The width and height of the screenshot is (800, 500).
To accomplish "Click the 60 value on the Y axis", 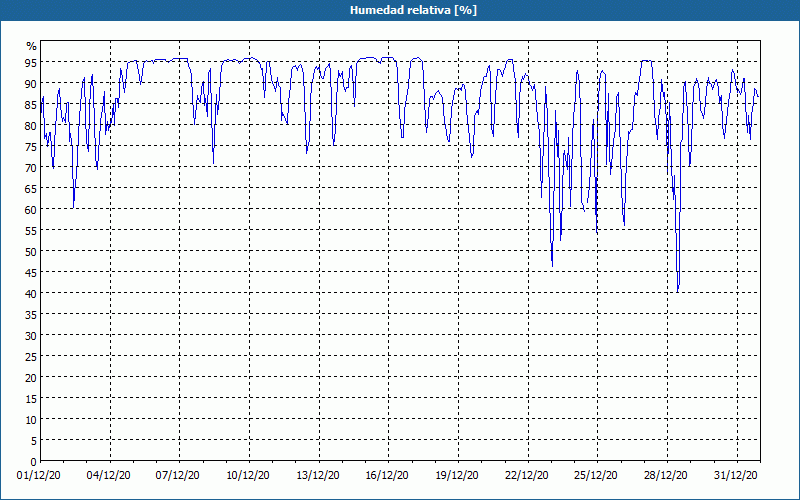I will 32,210.
